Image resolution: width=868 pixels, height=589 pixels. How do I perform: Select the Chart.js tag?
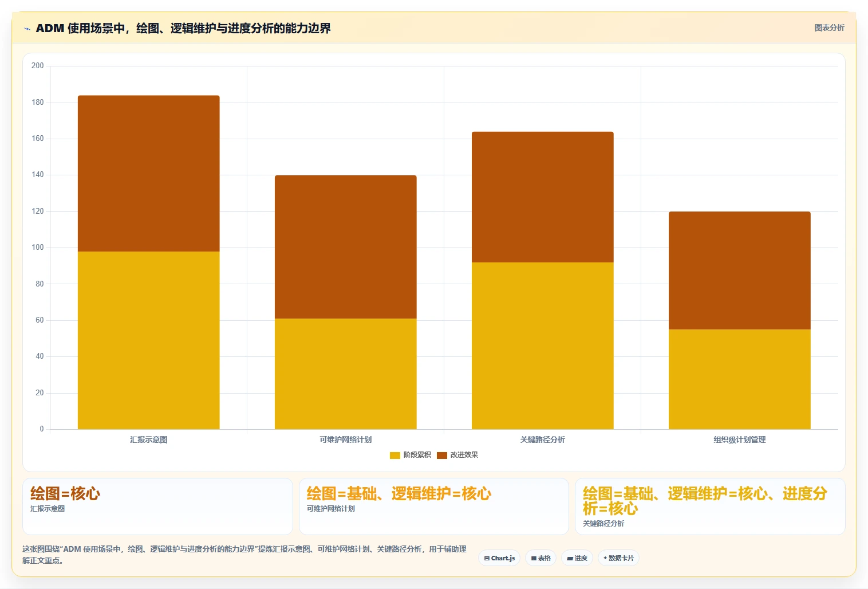499,558
